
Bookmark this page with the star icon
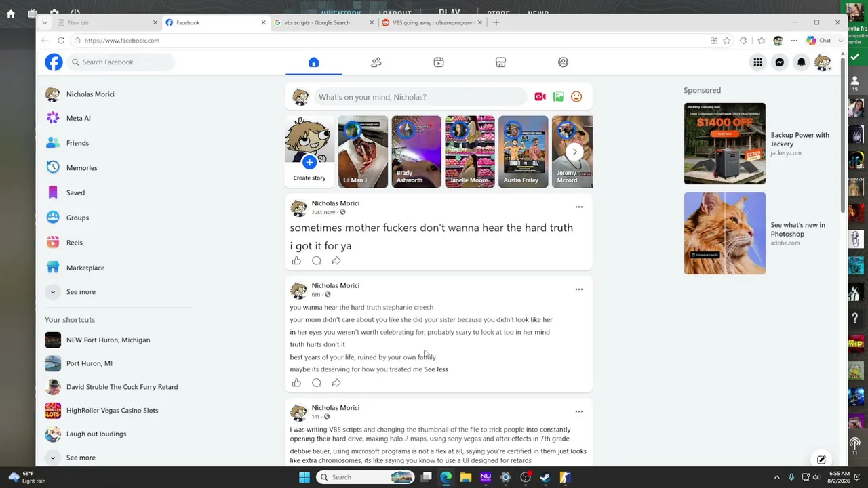pos(727,41)
